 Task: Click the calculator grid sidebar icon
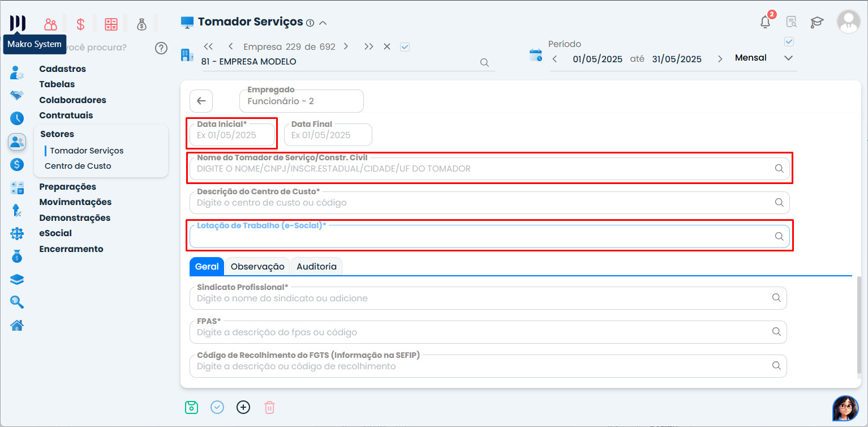click(17, 188)
